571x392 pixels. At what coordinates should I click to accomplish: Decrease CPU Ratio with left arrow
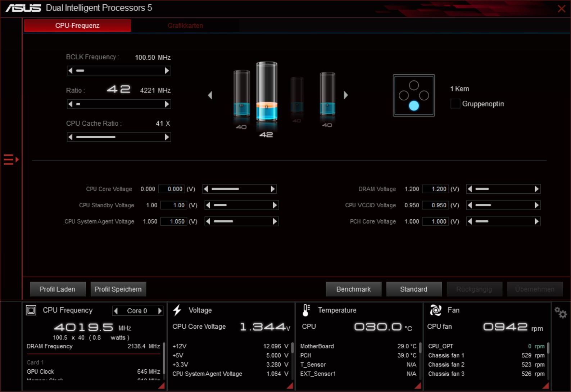[x=71, y=104]
